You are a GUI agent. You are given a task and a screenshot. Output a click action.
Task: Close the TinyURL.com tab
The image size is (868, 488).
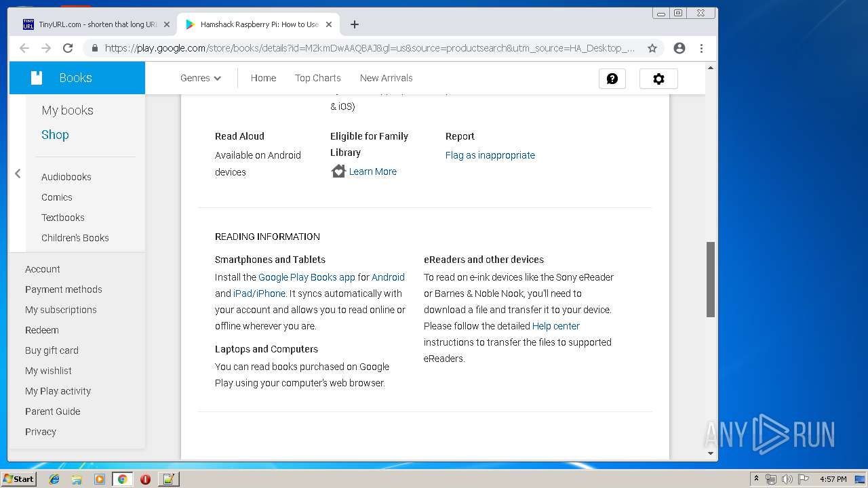[x=167, y=24]
